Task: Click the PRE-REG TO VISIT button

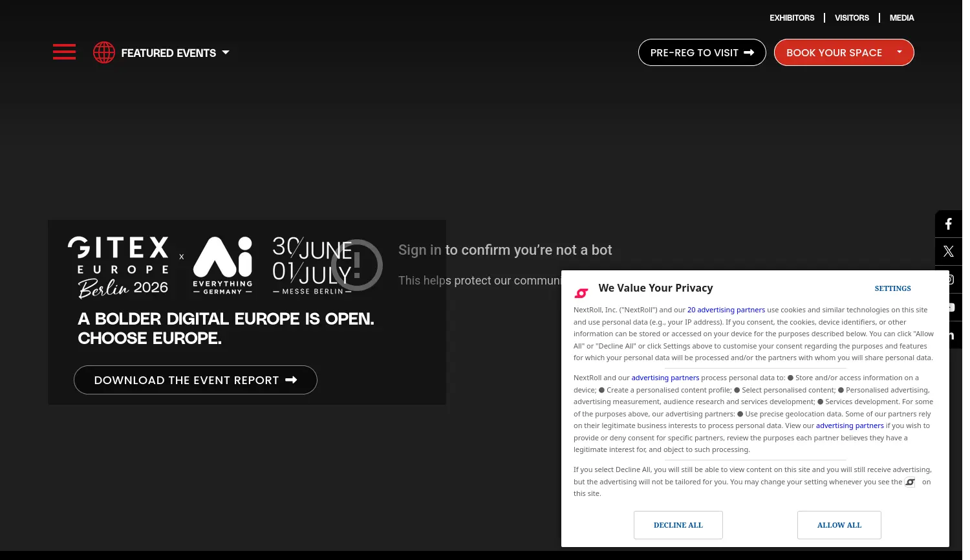Action: pos(702,52)
